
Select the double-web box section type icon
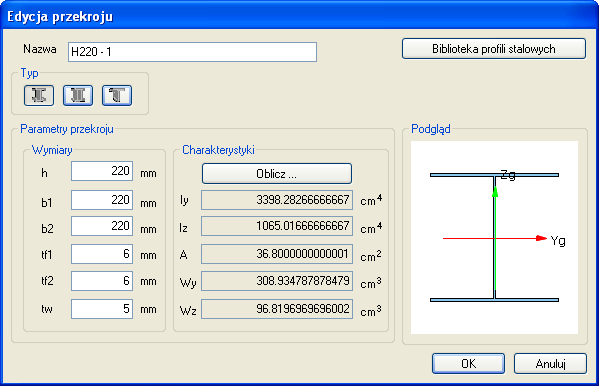pyautogui.click(x=78, y=95)
